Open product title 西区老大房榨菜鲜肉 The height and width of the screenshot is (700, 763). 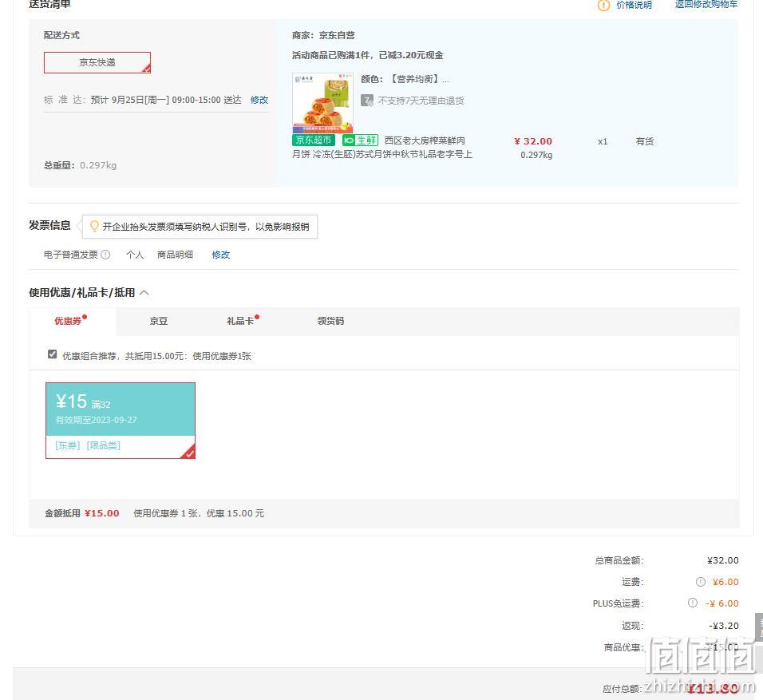(425, 140)
